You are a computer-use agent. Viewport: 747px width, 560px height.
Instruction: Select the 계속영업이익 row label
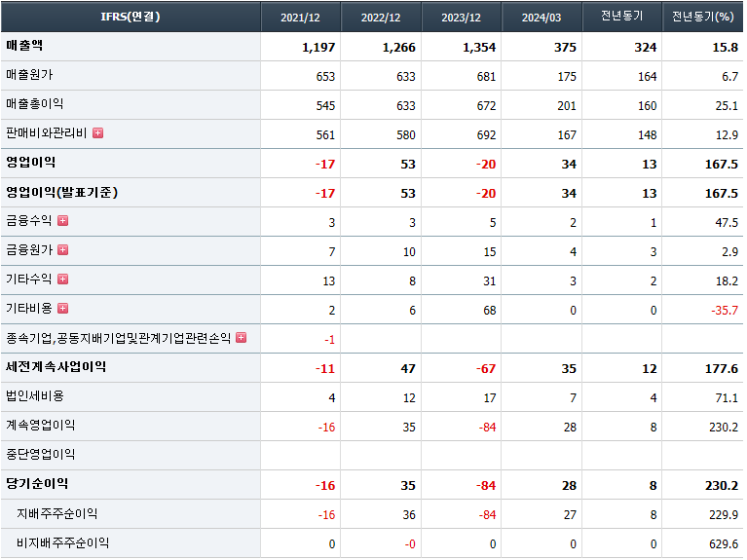click(x=40, y=426)
